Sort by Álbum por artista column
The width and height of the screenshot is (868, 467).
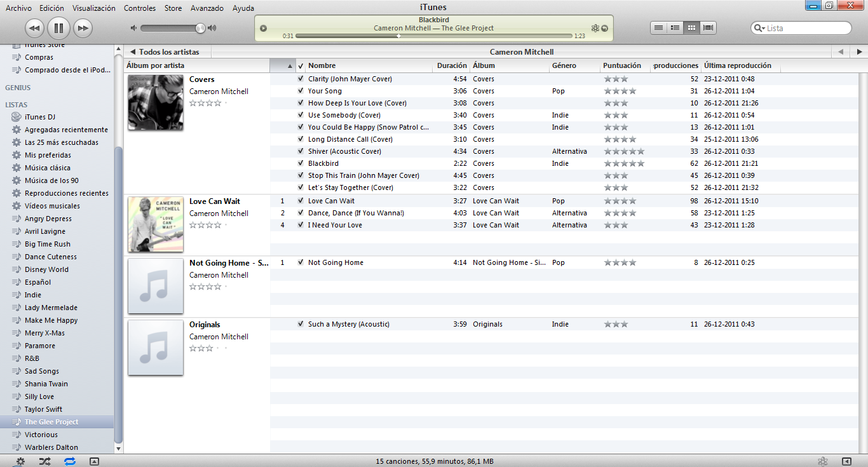point(197,65)
